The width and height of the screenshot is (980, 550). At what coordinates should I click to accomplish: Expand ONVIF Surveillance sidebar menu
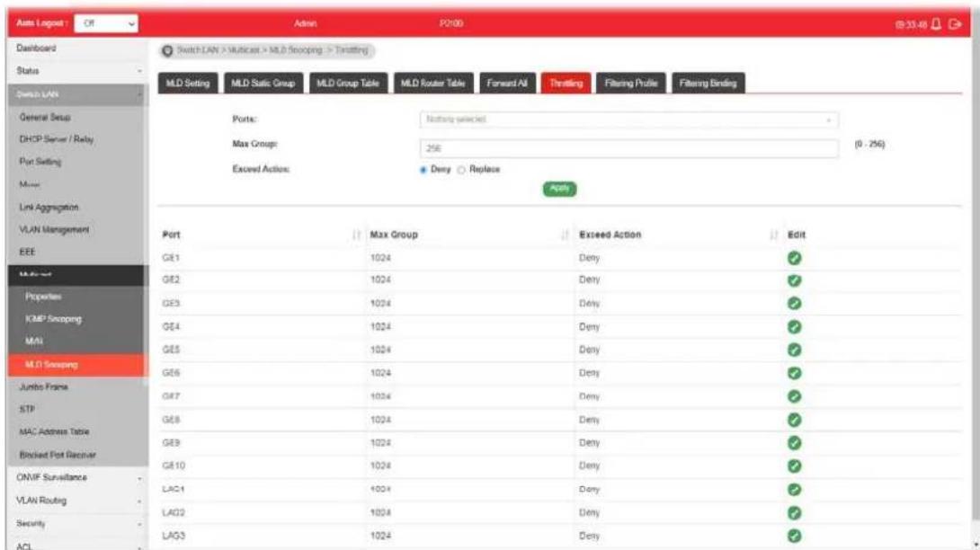(x=78, y=478)
